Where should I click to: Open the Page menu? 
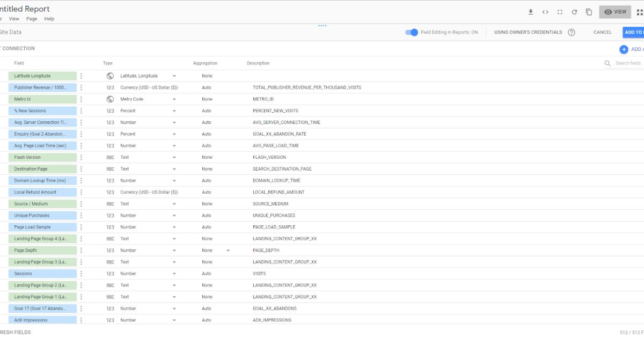pos(32,19)
